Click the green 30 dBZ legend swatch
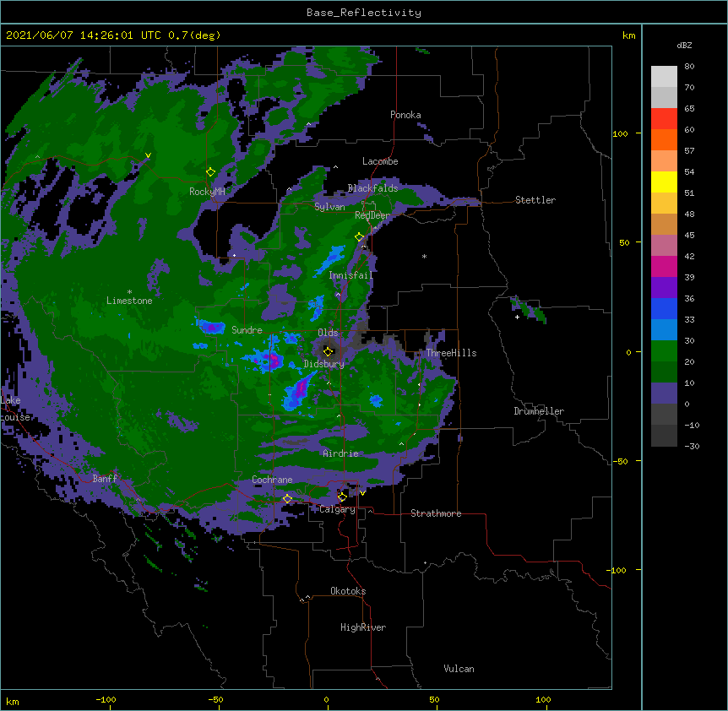 tap(664, 351)
